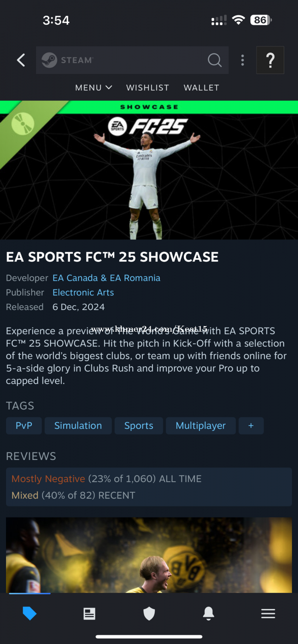Screen dimensions: 298x644
Task: Open the Steam Guard shield tab
Action: [x=149, y=613]
